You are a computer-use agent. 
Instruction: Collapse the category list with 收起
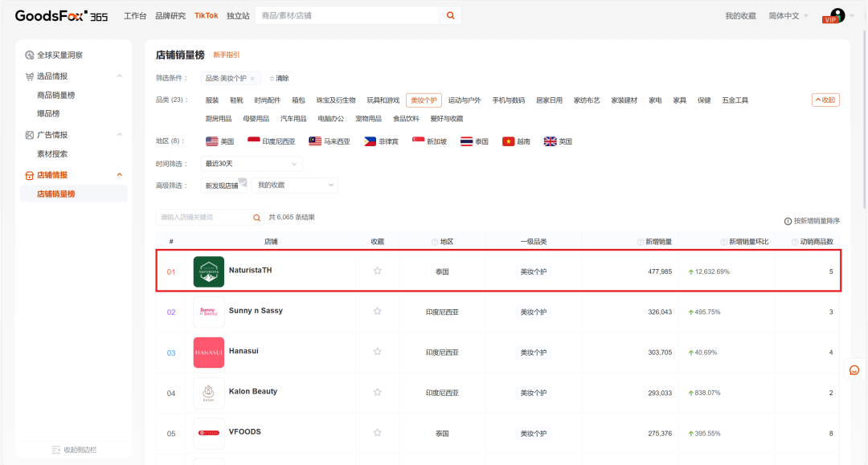pos(825,100)
